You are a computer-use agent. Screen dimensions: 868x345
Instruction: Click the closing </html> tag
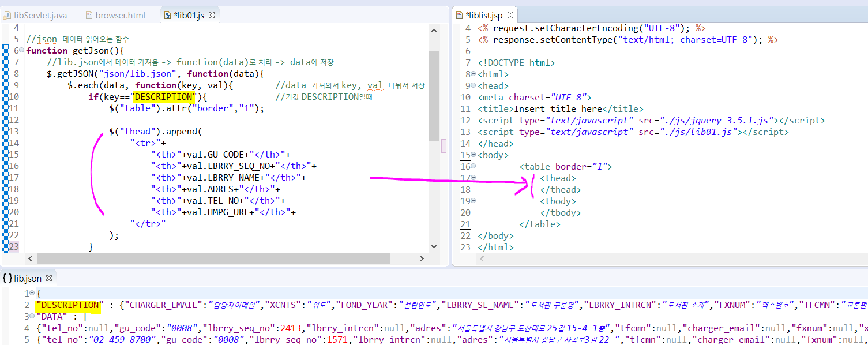(x=495, y=247)
